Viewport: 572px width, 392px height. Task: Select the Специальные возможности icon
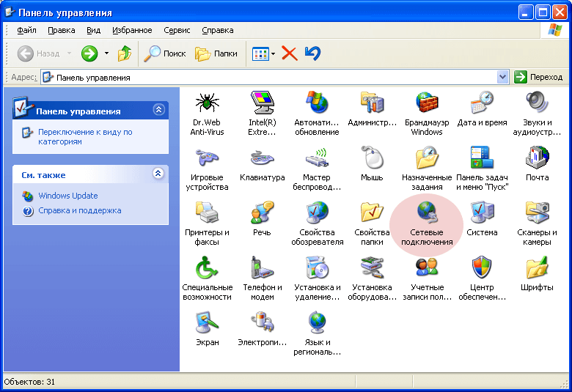pos(208,268)
